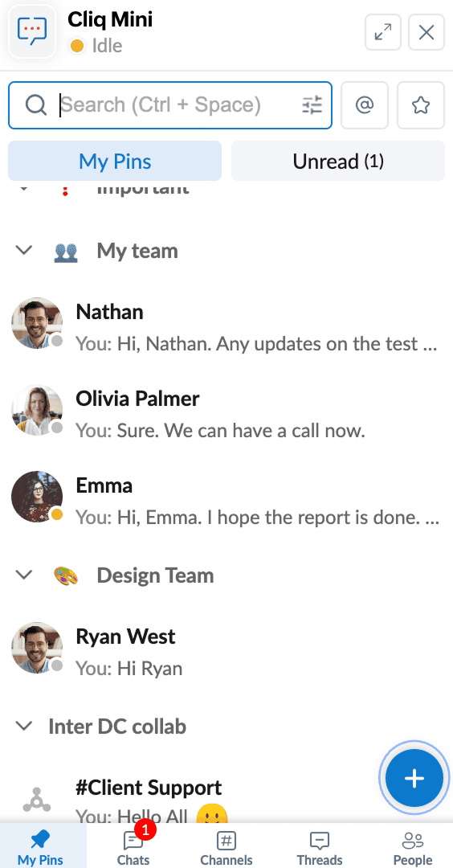Collapse the My team section
The height and width of the screenshot is (868, 453).
point(24,251)
